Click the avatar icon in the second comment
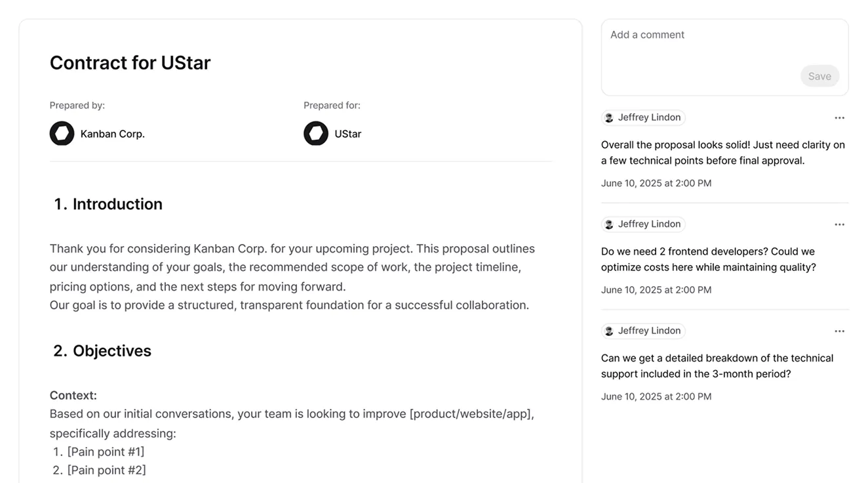The width and height of the screenshot is (868, 483). tap(608, 224)
